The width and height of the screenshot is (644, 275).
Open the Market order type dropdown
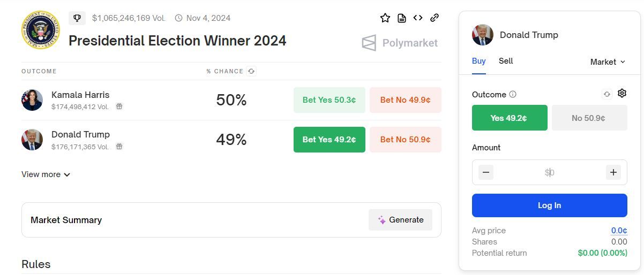[608, 62]
